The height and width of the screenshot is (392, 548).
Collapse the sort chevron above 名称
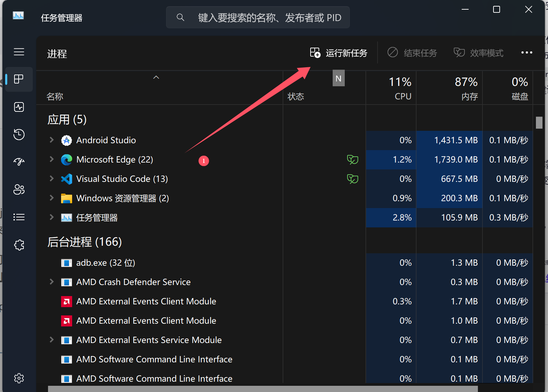(156, 77)
